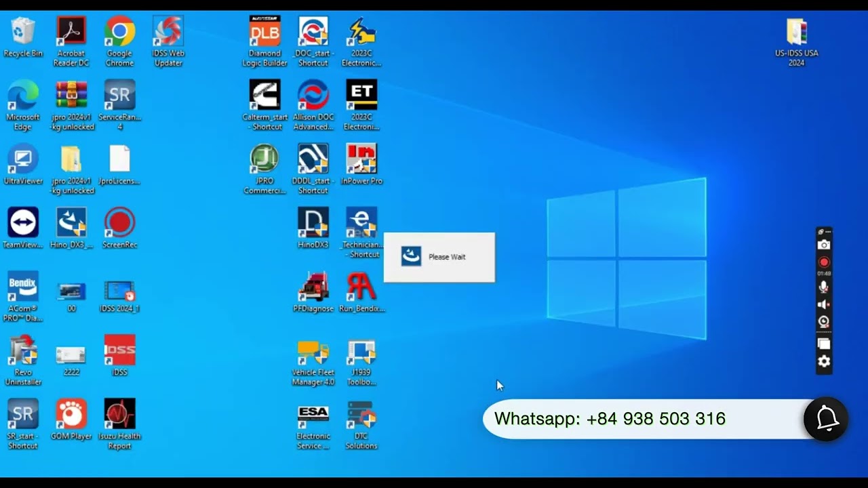This screenshot has height=488, width=868.
Task: Open ScreenRec settings gear
Action: click(824, 361)
